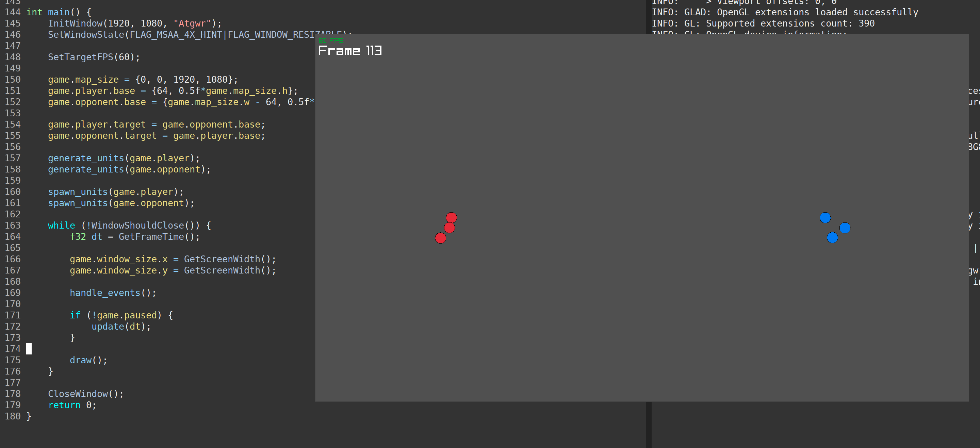Image resolution: width=980 pixels, height=448 pixels.
Task: Click the update(dt) call
Action: point(121,327)
